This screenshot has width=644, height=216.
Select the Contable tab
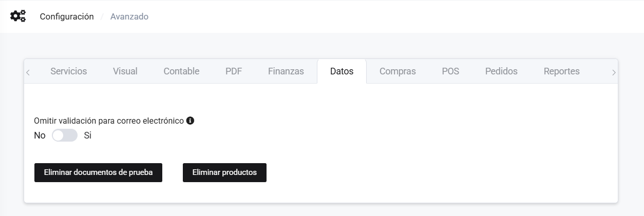181,71
